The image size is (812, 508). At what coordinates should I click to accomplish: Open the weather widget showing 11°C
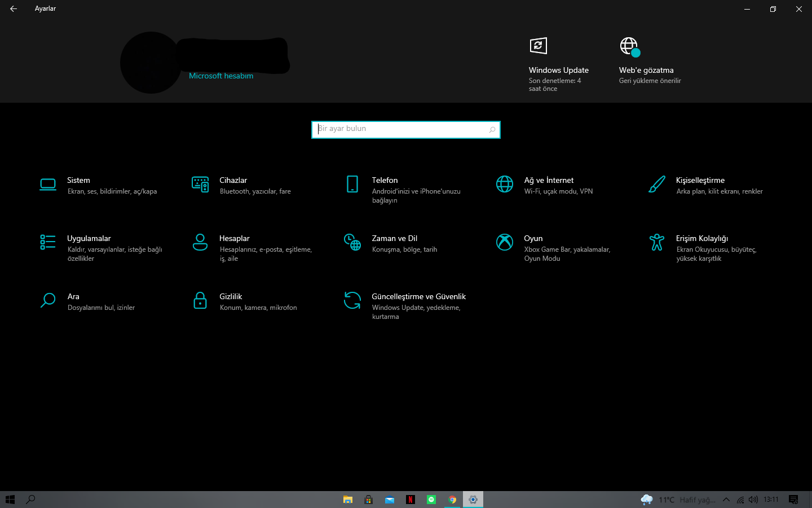[678, 500]
